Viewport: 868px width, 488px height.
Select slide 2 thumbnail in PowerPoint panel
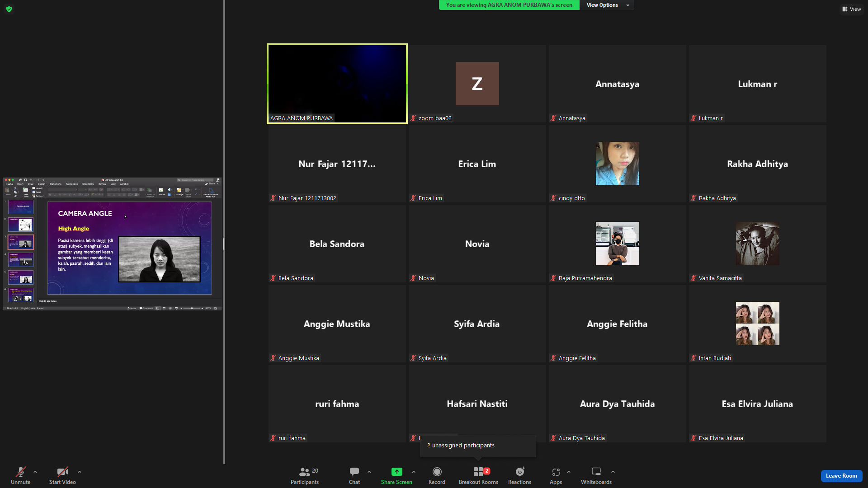pos(21,225)
